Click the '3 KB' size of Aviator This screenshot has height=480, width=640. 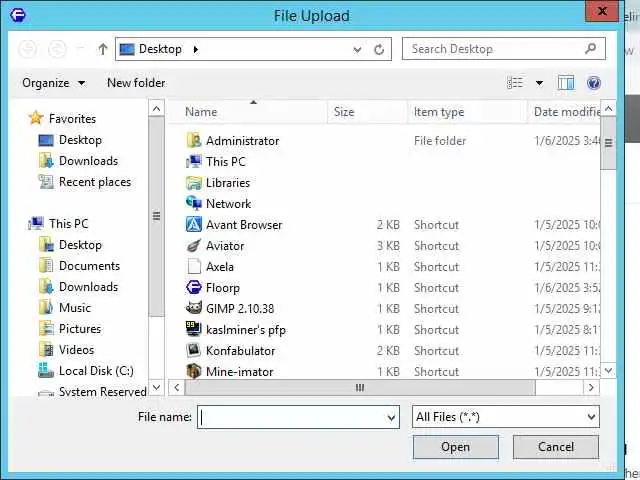point(388,246)
